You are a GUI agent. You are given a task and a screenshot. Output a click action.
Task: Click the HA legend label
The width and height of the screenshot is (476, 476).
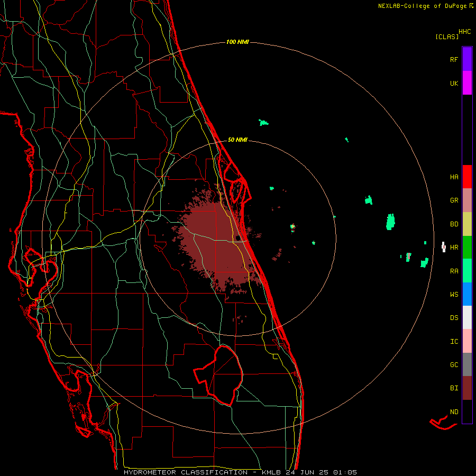[x=454, y=177]
